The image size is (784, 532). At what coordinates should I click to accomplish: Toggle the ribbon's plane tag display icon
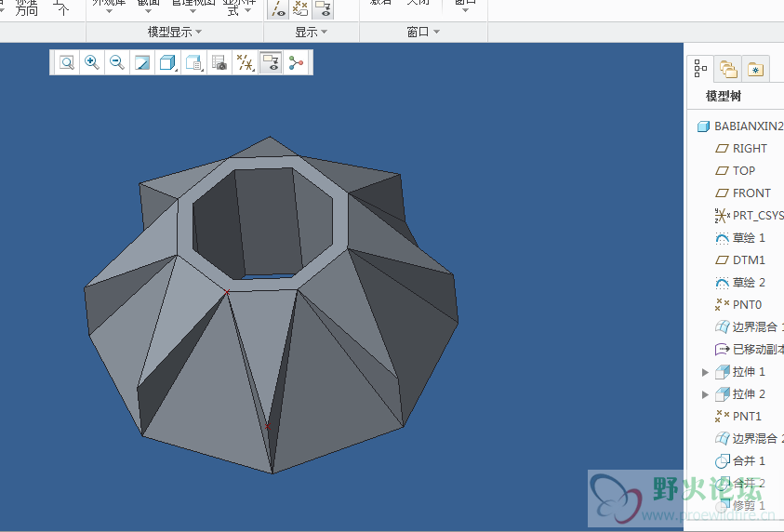pos(277,9)
